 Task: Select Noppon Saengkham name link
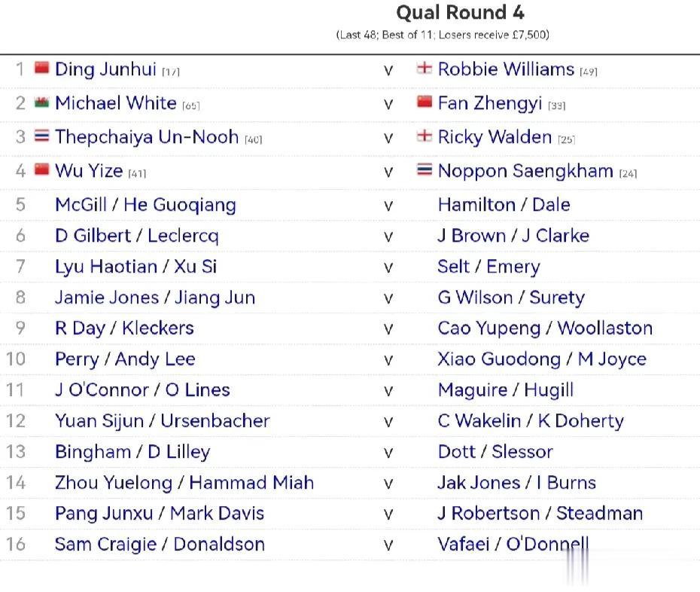tap(525, 172)
